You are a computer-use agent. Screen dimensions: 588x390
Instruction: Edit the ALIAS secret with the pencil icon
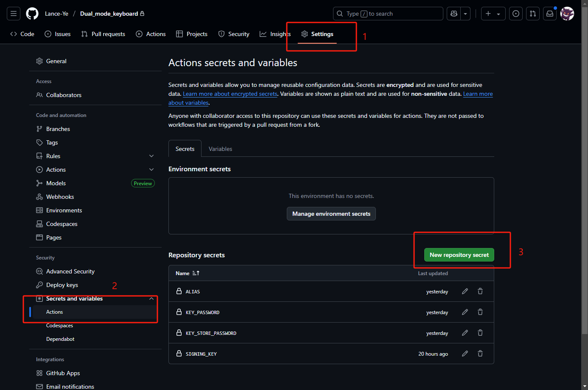pos(465,291)
